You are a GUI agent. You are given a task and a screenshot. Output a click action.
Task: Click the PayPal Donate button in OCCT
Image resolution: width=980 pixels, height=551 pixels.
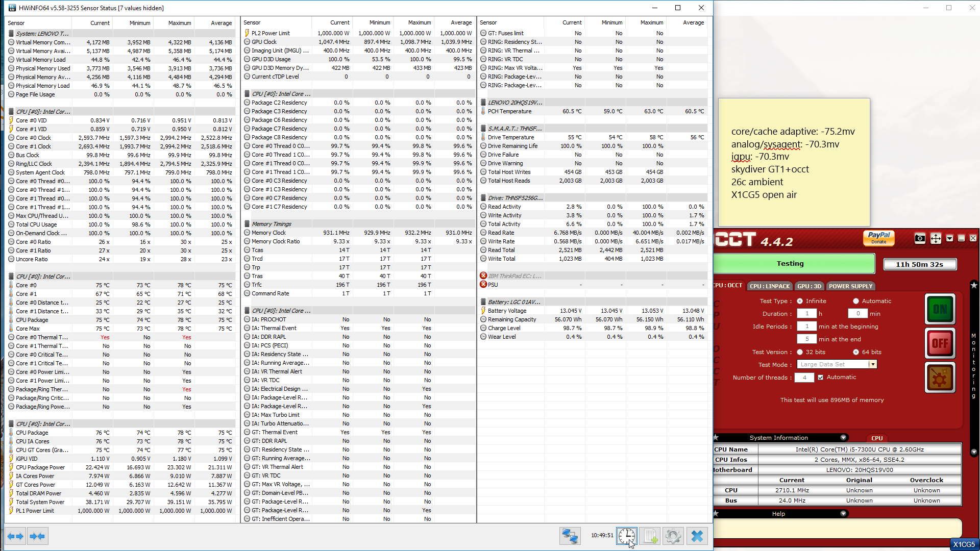pos(878,238)
